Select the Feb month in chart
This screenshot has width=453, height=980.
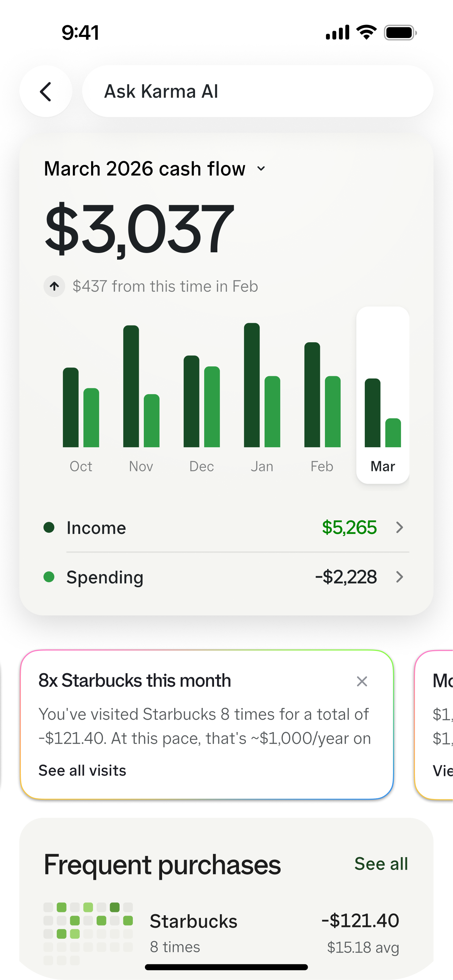pyautogui.click(x=322, y=466)
